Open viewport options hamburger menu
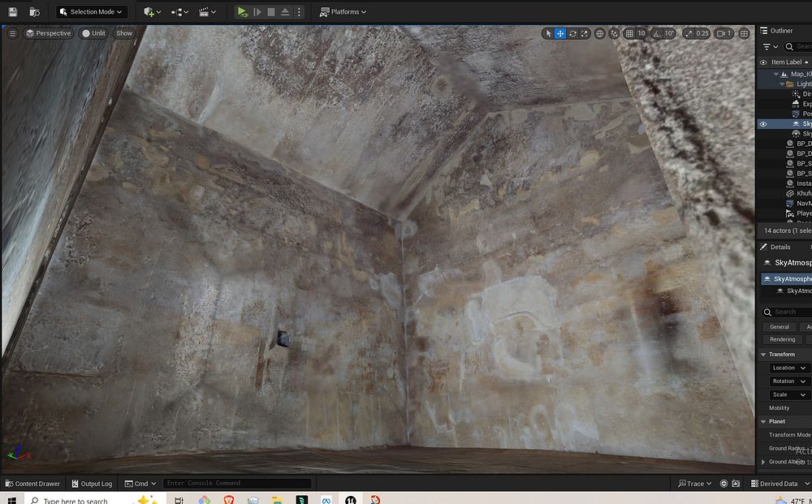Screen dimensions: 812x504 12,33
